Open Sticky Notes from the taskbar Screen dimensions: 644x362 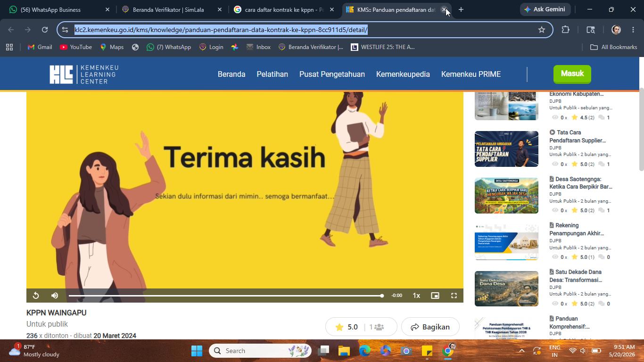[x=427, y=351]
